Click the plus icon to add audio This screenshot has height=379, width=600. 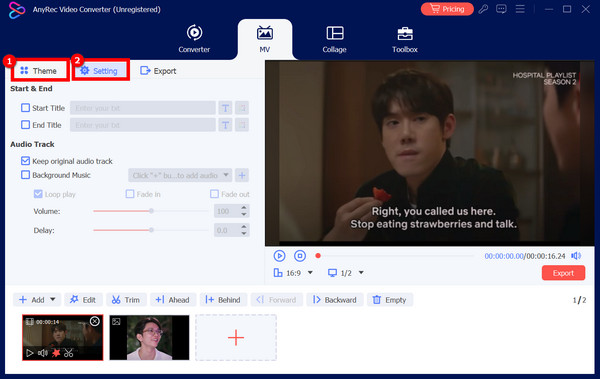[242, 175]
